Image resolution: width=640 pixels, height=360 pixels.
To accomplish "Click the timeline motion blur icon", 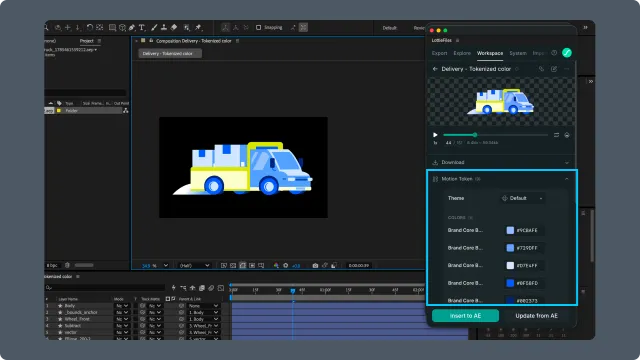I will [211, 288].
